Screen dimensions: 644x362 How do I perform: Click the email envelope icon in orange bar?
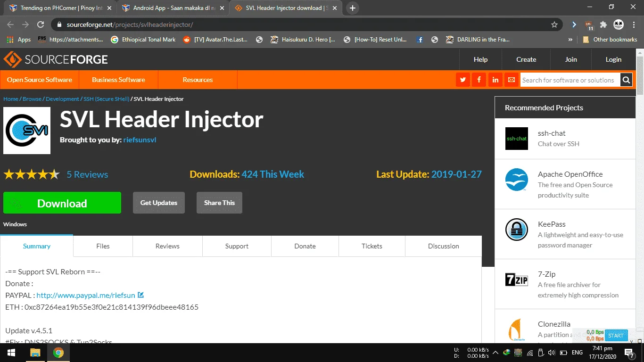[511, 80]
